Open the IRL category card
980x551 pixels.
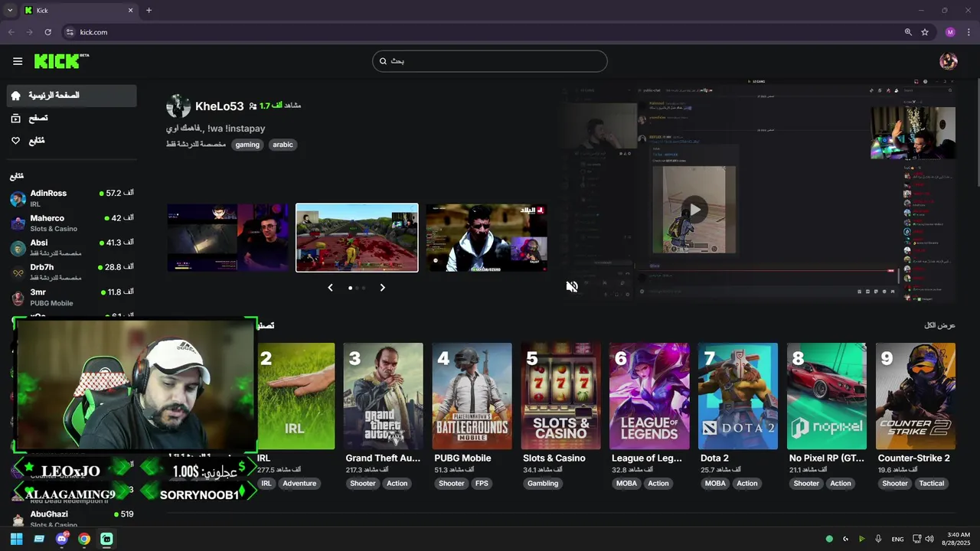pos(296,396)
